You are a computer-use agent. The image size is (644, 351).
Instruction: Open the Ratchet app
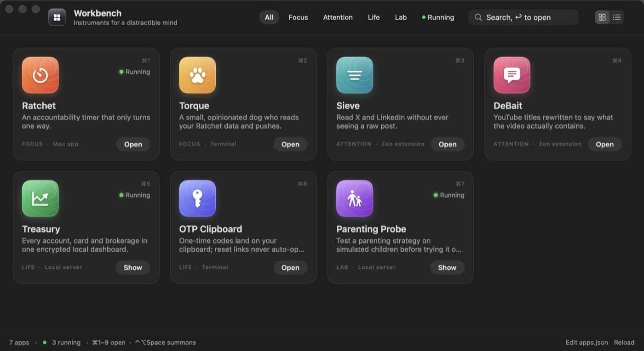point(133,144)
